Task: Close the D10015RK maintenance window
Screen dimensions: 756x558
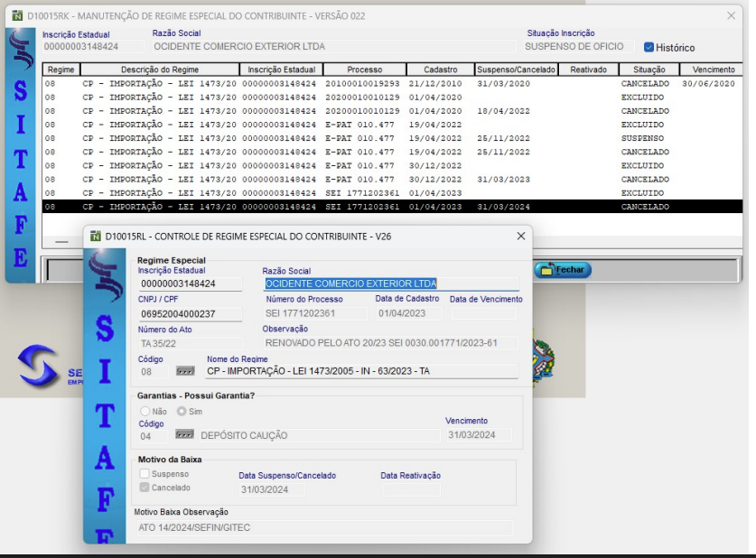Action: click(x=731, y=15)
